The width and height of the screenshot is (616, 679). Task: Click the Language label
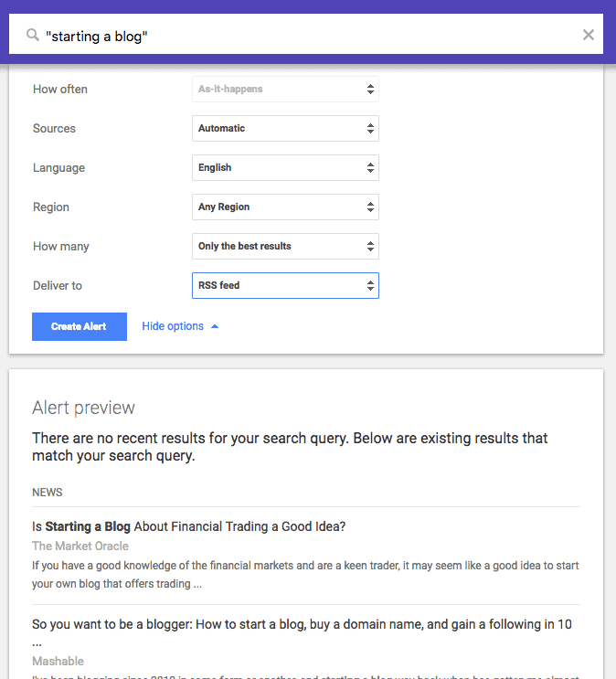pyautogui.click(x=58, y=168)
